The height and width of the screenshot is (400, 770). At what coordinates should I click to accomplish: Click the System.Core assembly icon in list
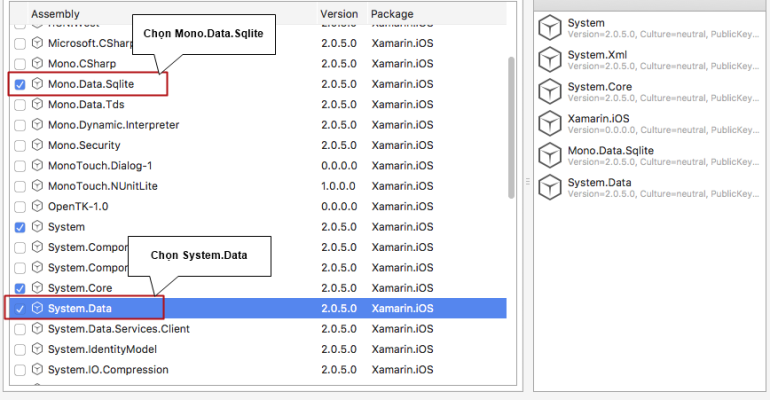click(x=37, y=288)
